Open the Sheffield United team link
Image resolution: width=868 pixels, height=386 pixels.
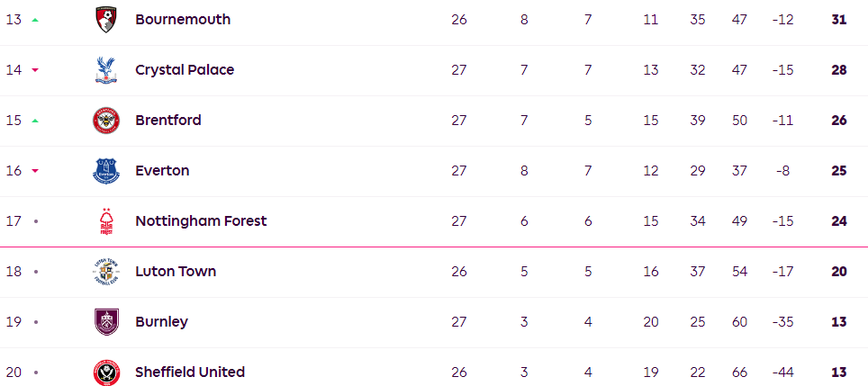190,373
